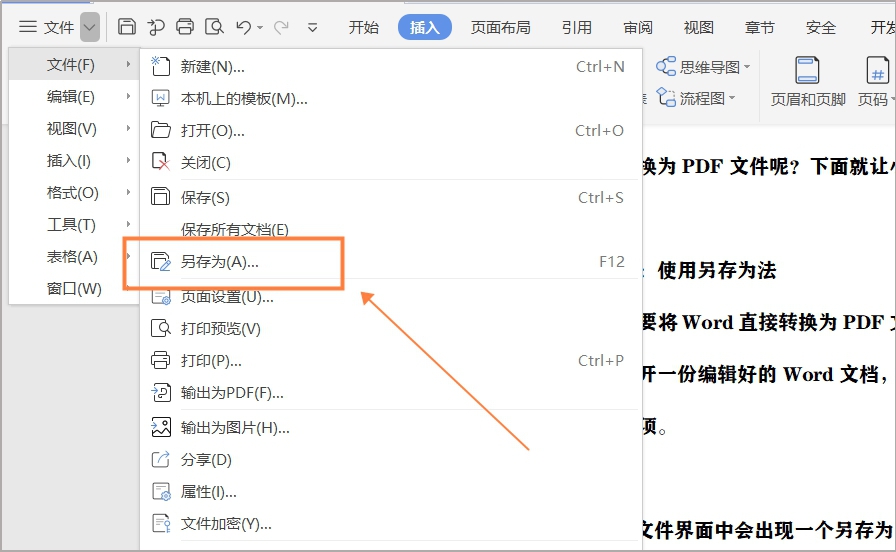The height and width of the screenshot is (552, 896).
Task: Click the save-as icon beside 另存为
Action: (161, 261)
